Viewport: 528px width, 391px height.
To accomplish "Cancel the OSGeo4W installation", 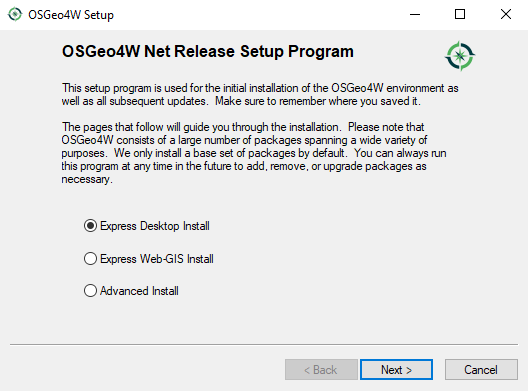I will click(x=481, y=369).
